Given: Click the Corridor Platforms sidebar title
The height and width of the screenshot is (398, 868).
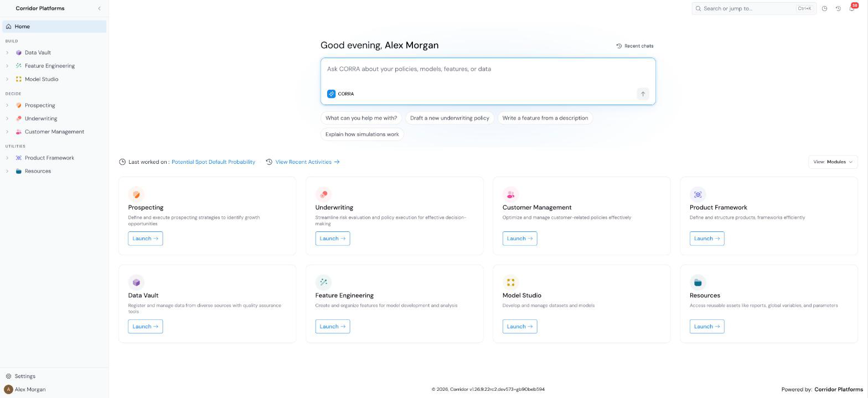Looking at the screenshot, I should coord(40,8).
